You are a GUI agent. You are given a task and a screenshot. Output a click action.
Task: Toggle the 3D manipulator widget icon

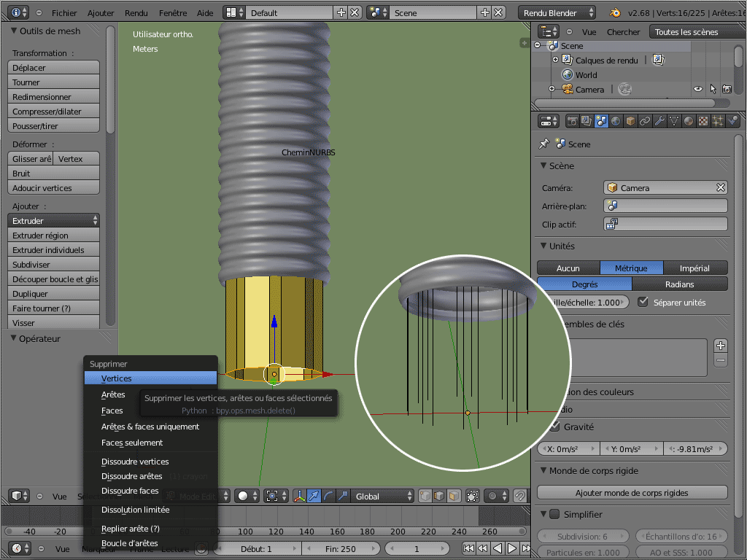pyautogui.click(x=299, y=496)
